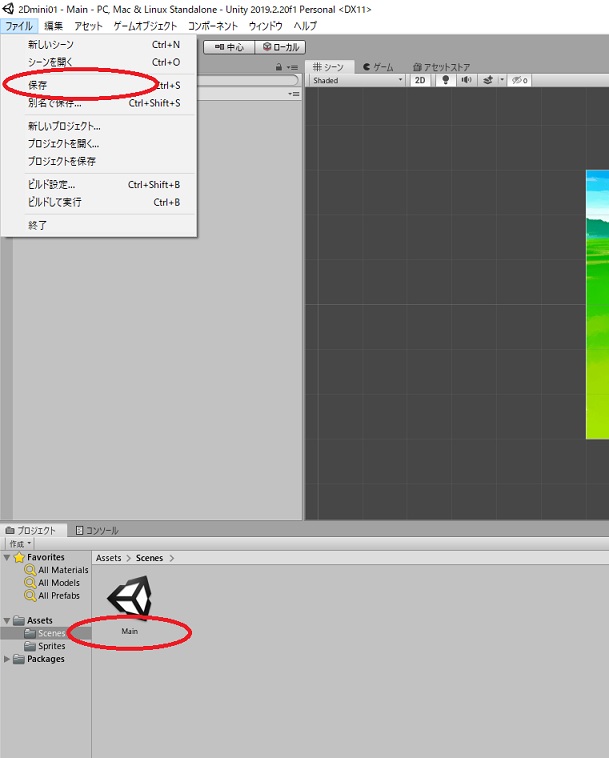Click the Unity logo title bar icon

[8, 9]
